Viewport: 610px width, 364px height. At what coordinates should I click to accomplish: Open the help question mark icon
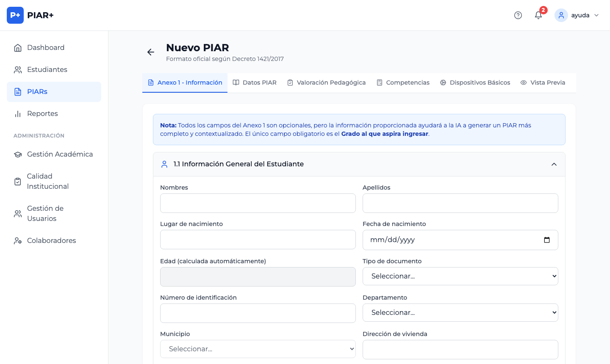(518, 15)
